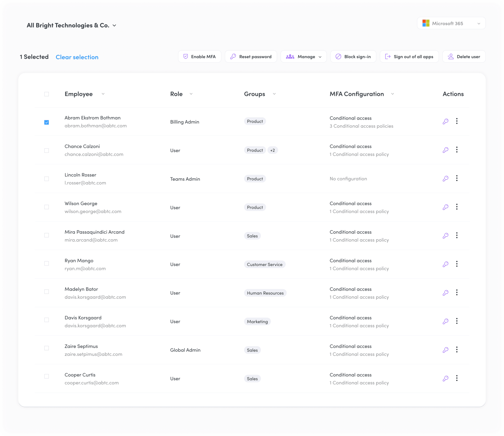Image resolution: width=504 pixels, height=436 pixels.
Task: Open more actions for Madelyn Bator
Action: coord(457,293)
